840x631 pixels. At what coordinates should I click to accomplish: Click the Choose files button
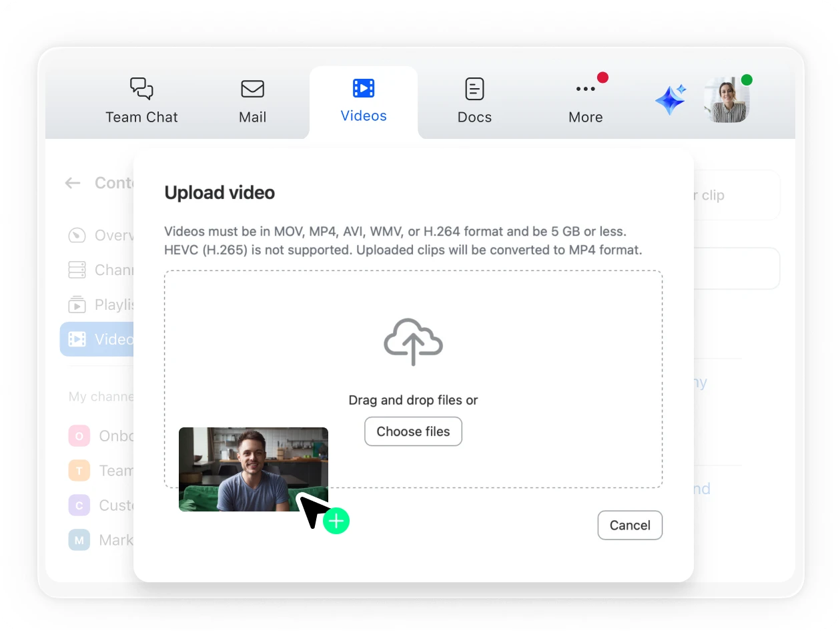tap(413, 431)
